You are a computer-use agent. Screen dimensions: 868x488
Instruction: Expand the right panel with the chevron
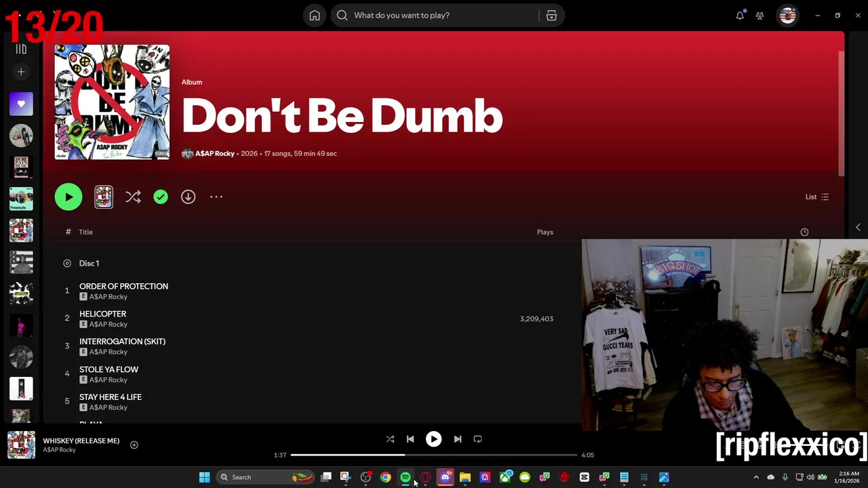(858, 228)
